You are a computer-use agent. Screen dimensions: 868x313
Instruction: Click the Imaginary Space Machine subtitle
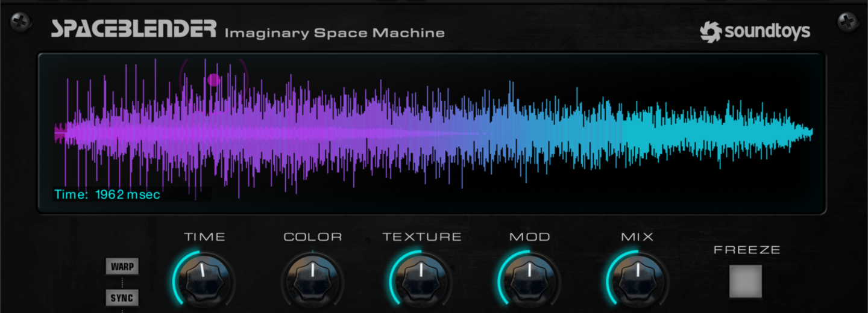coord(335,33)
